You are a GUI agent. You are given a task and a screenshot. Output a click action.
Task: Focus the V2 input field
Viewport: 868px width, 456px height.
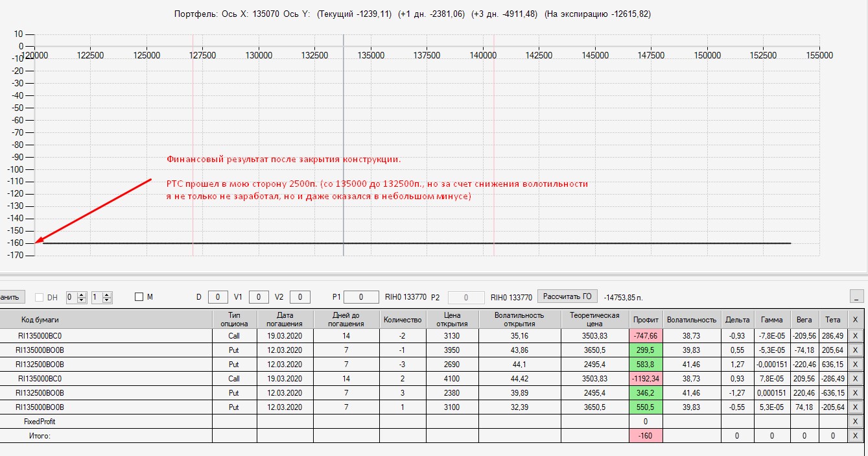[300, 297]
